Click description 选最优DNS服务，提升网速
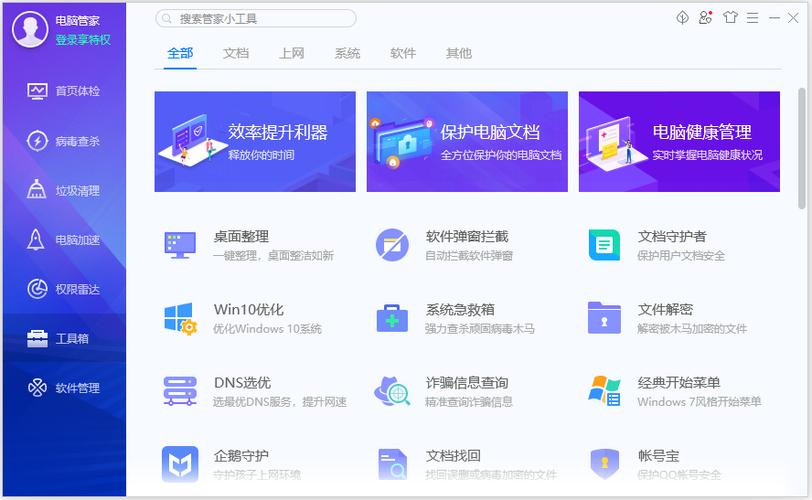 pos(280,402)
